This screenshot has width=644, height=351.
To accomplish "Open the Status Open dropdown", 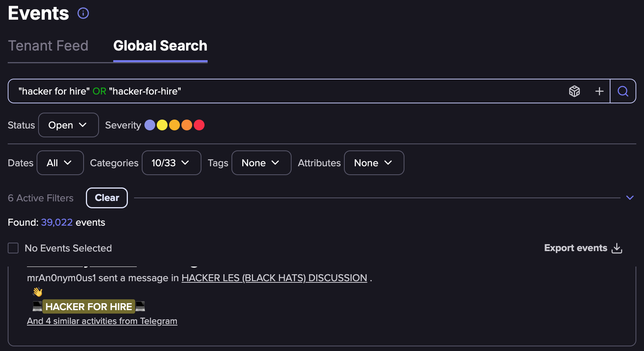I will click(69, 125).
